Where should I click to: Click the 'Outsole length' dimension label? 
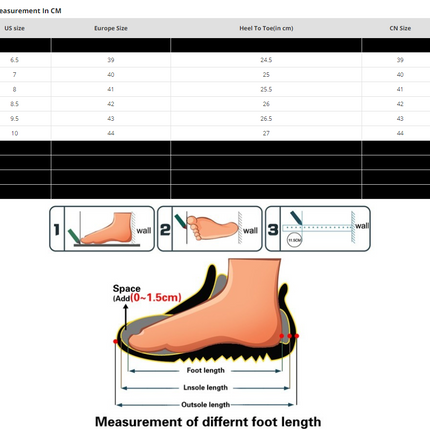click(205, 405)
